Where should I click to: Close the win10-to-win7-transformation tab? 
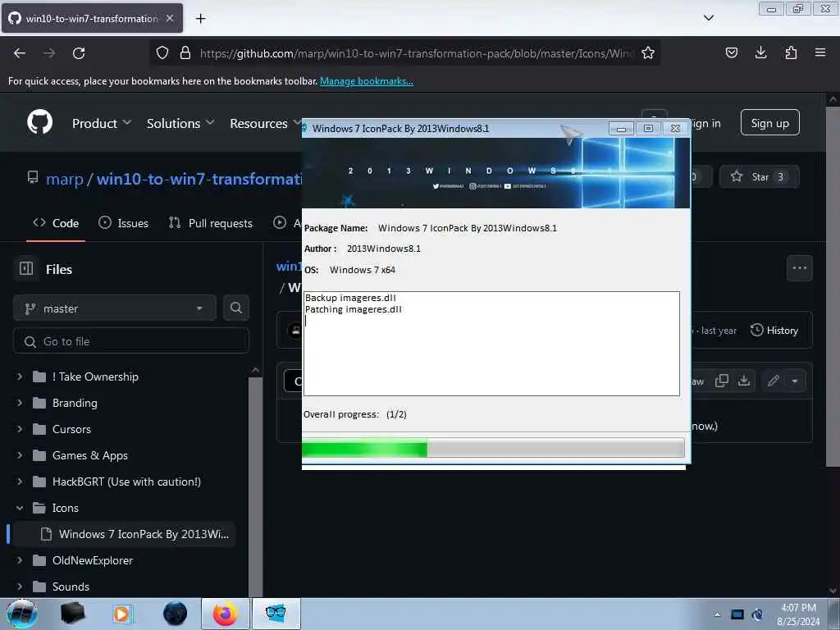click(x=170, y=18)
